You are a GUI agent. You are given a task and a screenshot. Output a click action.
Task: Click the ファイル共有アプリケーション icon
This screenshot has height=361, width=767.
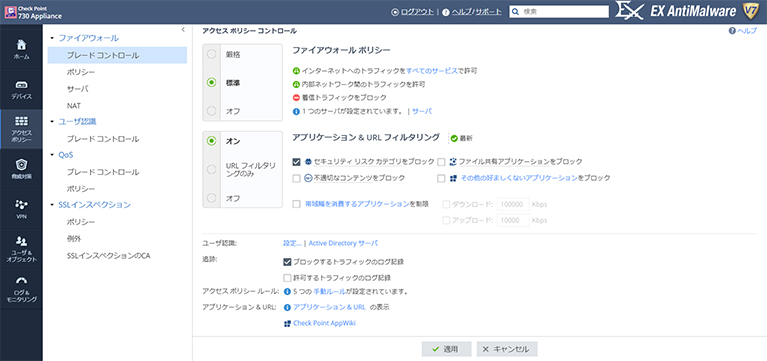(x=453, y=161)
